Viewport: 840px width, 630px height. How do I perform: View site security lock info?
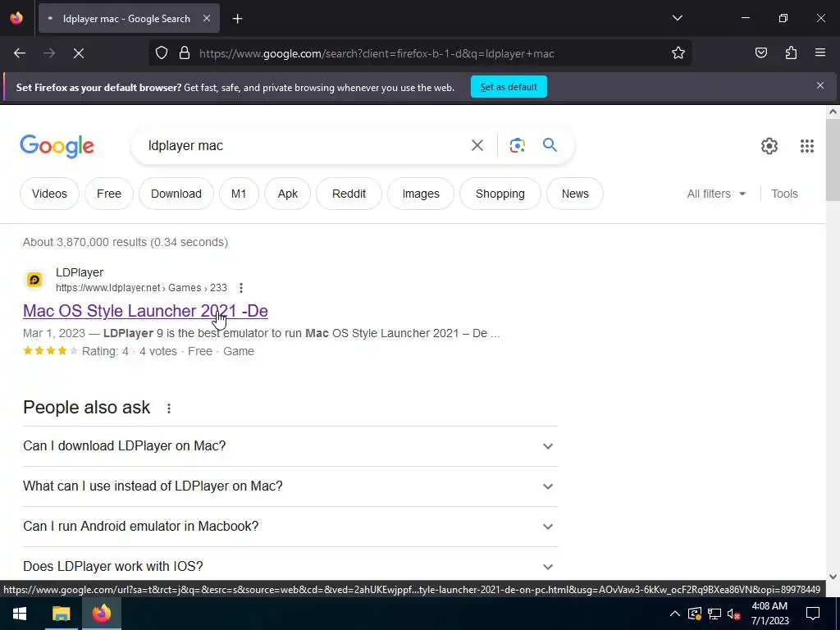pos(185,53)
